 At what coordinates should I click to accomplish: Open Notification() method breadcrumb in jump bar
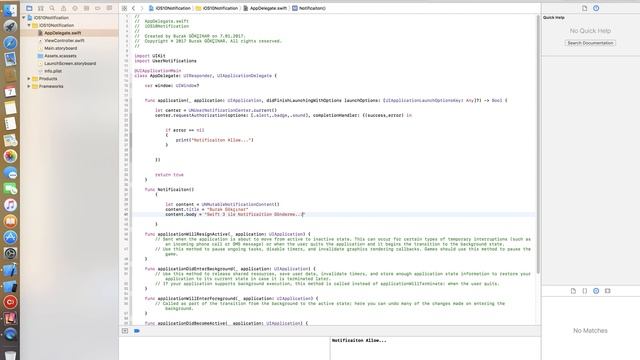click(309, 8)
